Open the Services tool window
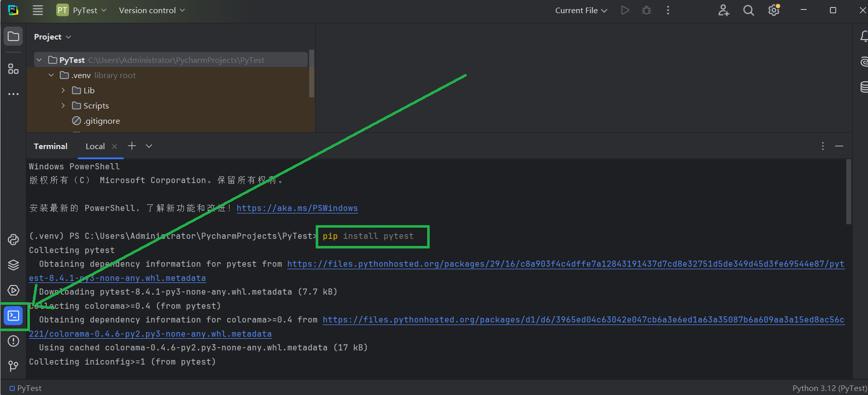The image size is (868, 395). (14, 290)
